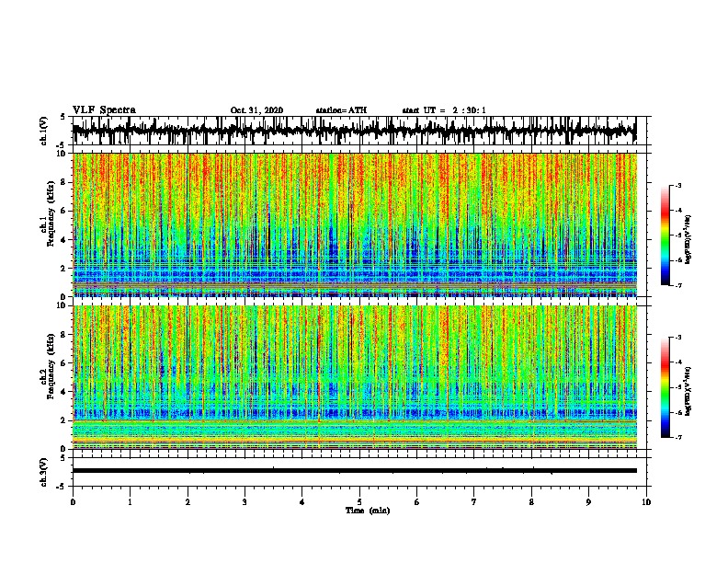Click time axis tick label 4
The height and width of the screenshot is (563, 728).
tap(302, 502)
